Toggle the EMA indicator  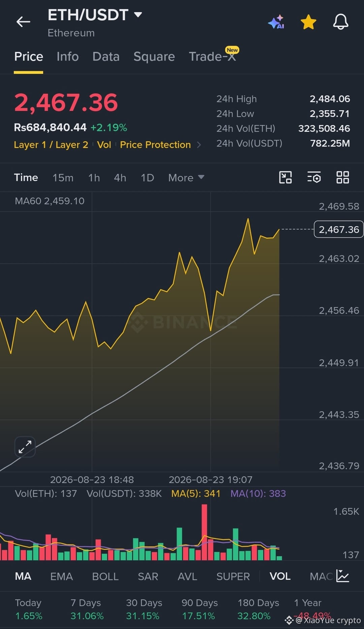(61, 576)
